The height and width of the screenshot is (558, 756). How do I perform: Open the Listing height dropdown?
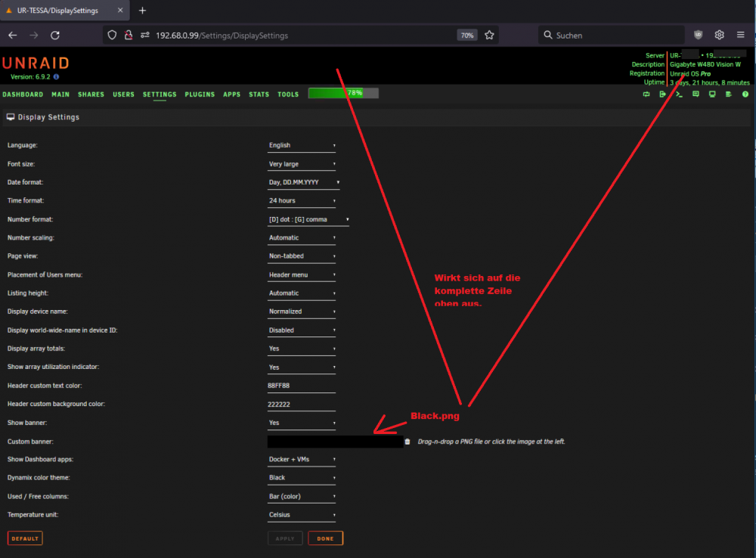click(302, 293)
